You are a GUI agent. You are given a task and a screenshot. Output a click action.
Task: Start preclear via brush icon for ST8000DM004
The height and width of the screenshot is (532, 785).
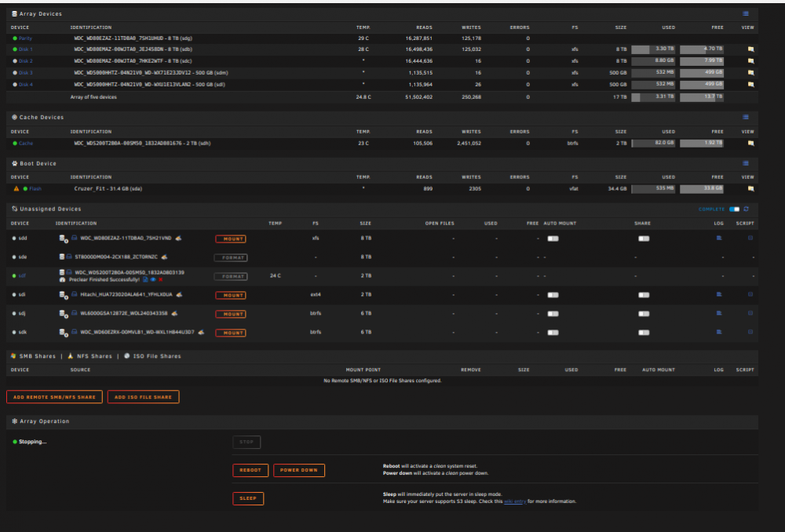[x=164, y=257]
